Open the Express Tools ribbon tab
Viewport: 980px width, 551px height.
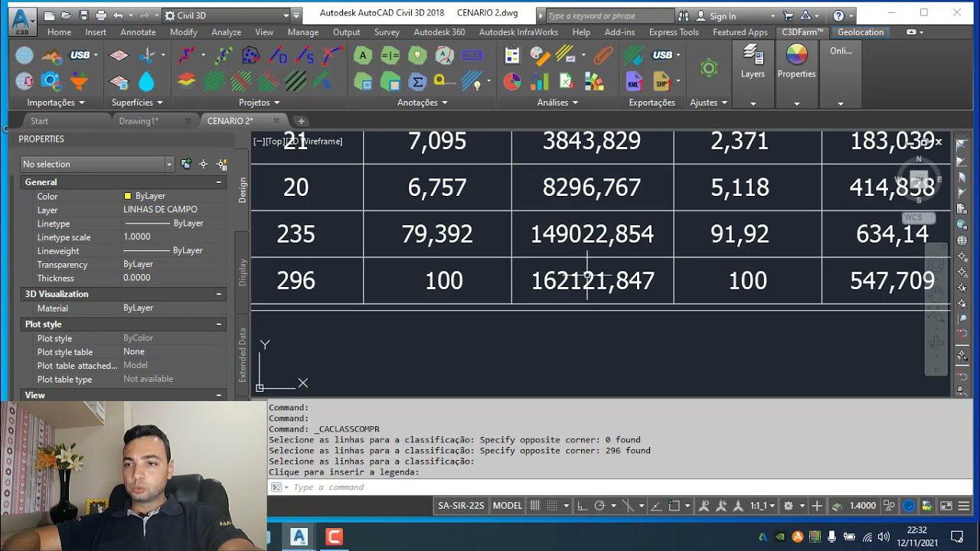[x=674, y=32]
